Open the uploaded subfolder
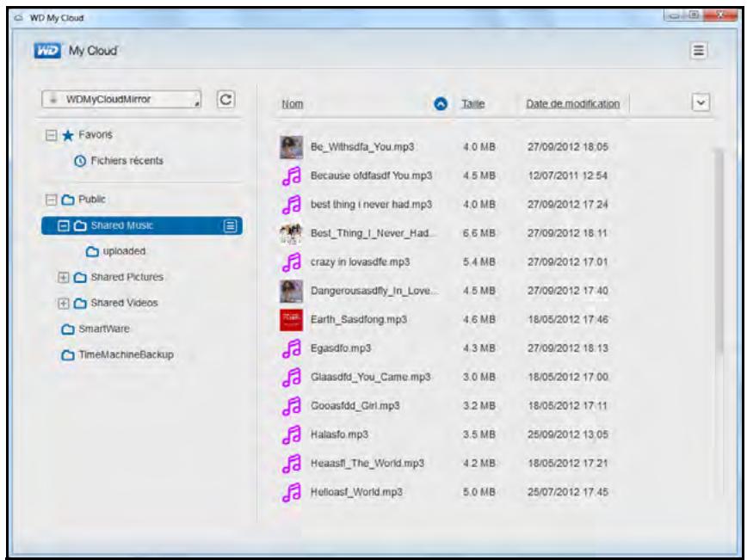This screenshot has width=747, height=560. click(124, 251)
